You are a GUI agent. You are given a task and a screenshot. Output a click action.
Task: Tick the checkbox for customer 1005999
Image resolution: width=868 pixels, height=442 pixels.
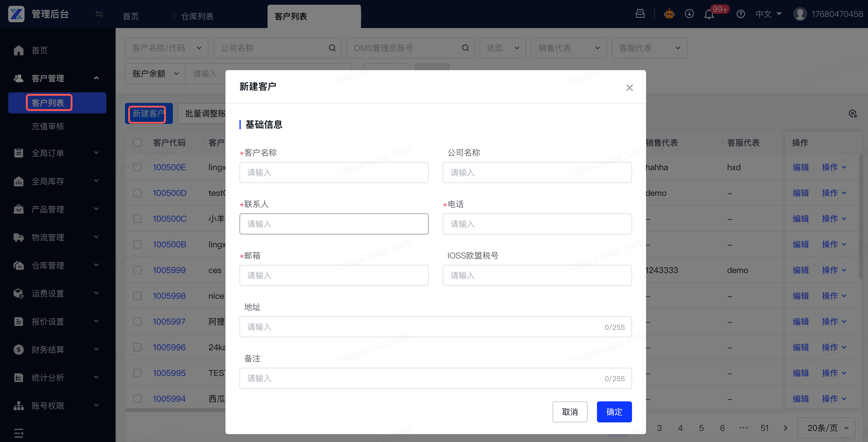pyautogui.click(x=137, y=270)
